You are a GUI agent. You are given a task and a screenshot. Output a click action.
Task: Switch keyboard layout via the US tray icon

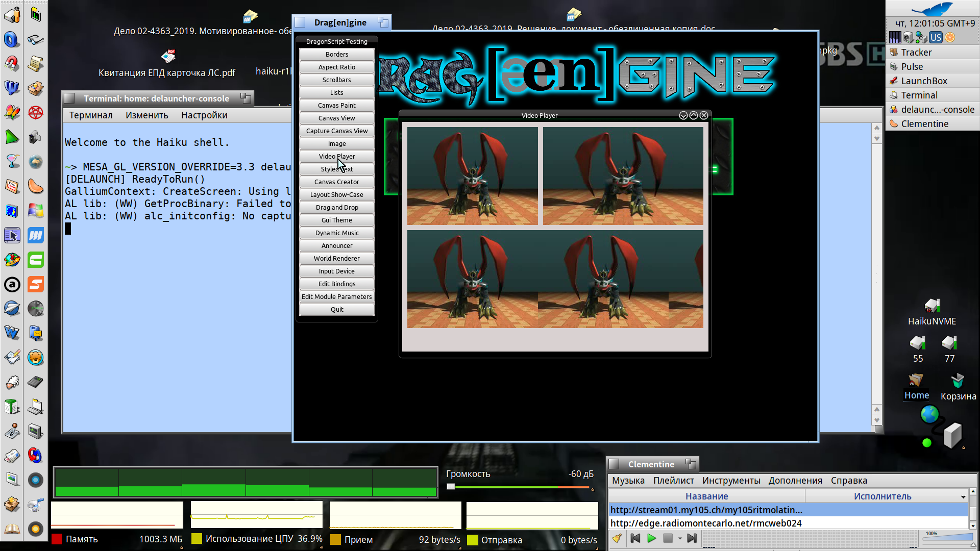936,37
